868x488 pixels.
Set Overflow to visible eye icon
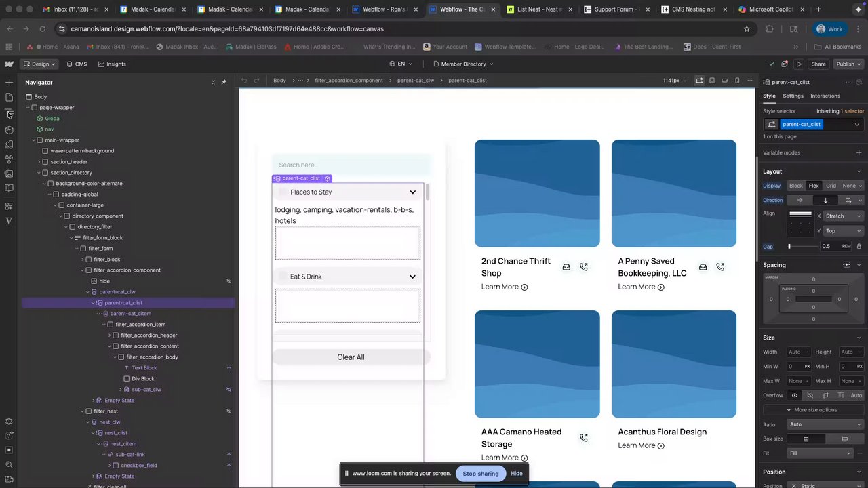click(795, 396)
